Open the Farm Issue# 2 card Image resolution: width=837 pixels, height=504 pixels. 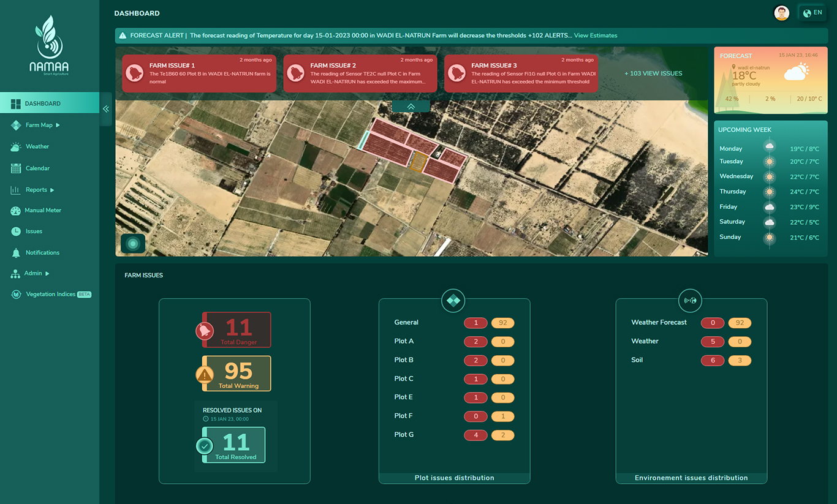360,73
